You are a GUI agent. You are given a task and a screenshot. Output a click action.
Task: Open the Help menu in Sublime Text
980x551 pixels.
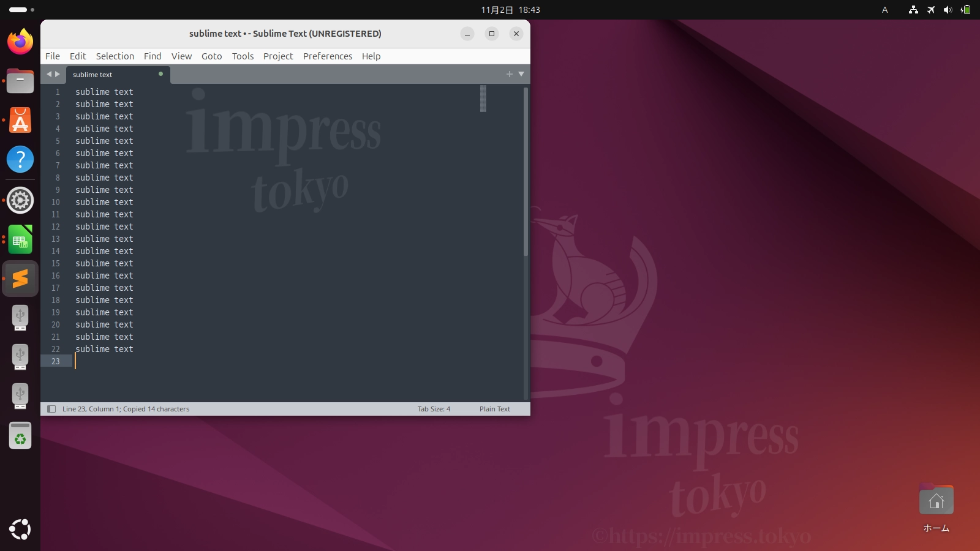[371, 56]
